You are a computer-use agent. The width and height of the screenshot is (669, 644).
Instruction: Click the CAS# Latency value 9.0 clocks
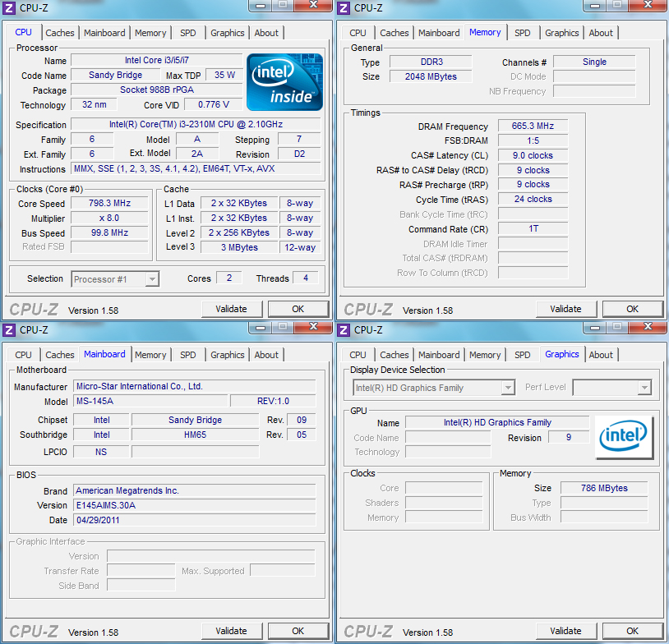point(533,155)
